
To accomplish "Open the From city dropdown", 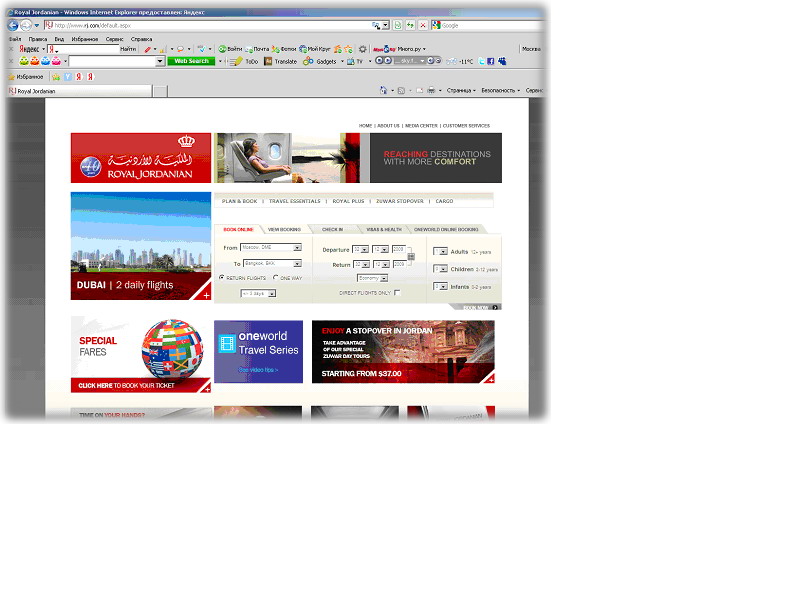I will 271,247.
